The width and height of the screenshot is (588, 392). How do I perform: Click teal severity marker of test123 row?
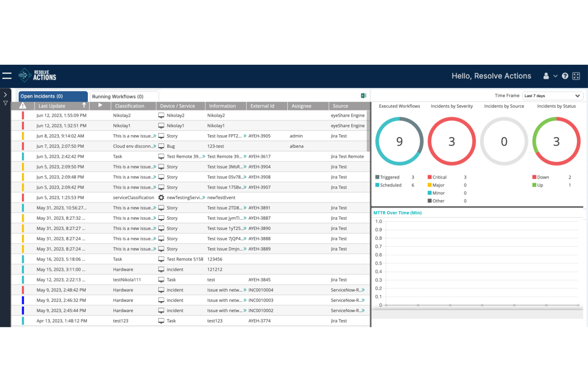[x=23, y=321]
